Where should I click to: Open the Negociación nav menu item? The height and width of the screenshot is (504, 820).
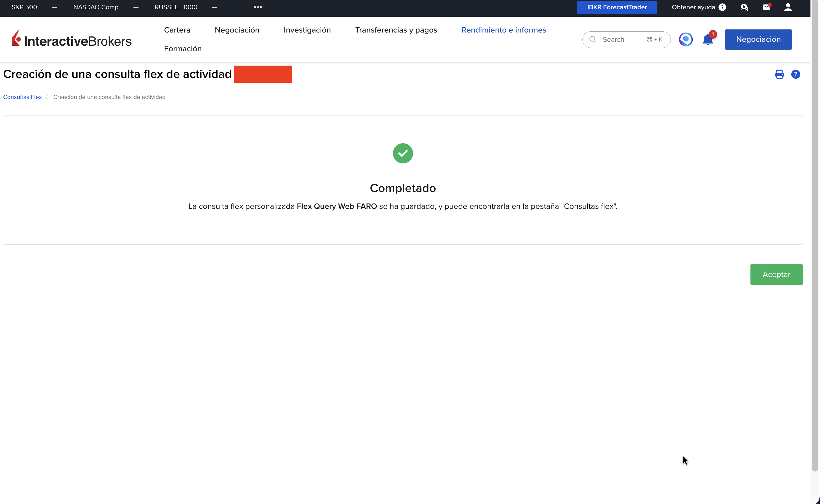(x=237, y=30)
